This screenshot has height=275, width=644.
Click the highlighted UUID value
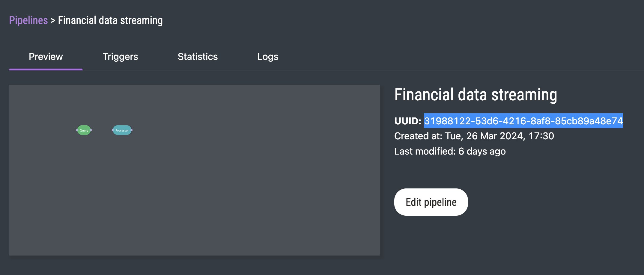[523, 121]
